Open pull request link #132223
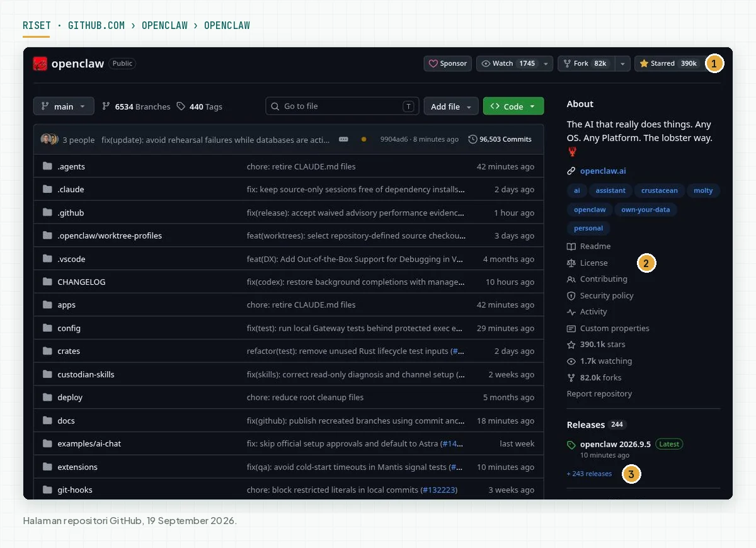Screen dimensions: 756x548 [x=438, y=490]
